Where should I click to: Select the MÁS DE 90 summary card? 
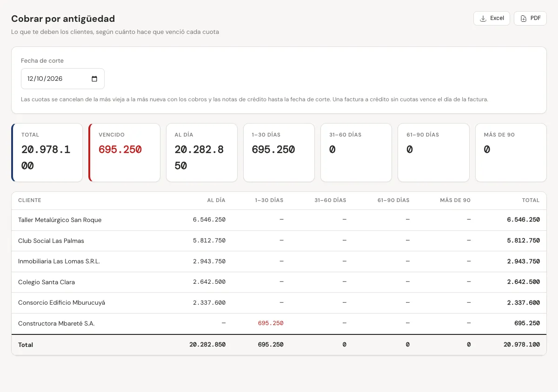[x=511, y=152]
